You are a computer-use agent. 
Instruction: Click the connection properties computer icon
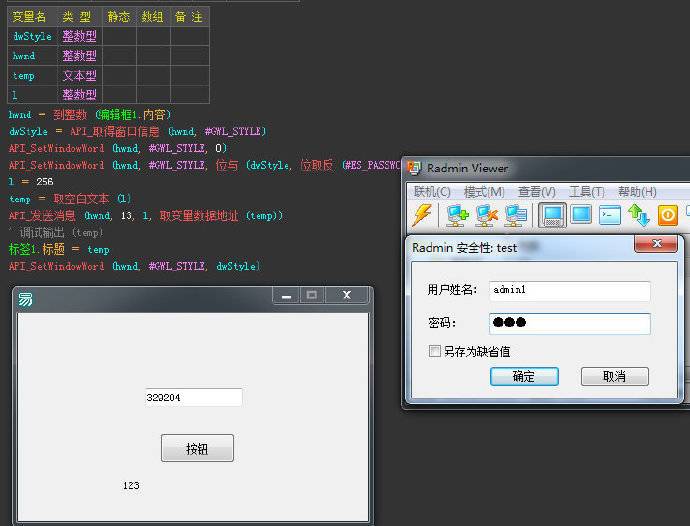click(x=516, y=214)
